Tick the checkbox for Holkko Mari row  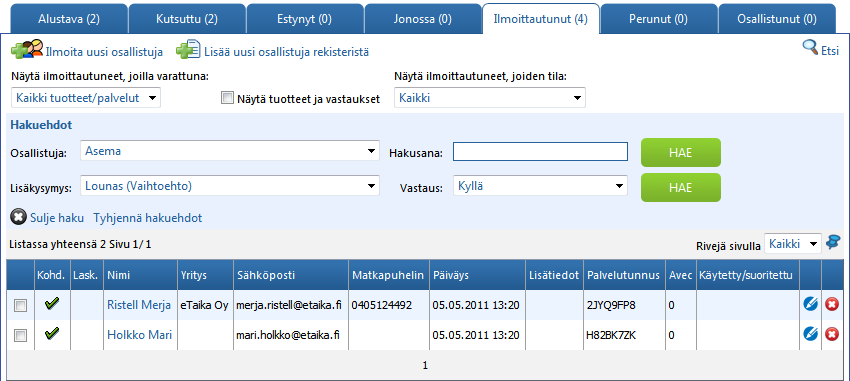pyautogui.click(x=20, y=336)
